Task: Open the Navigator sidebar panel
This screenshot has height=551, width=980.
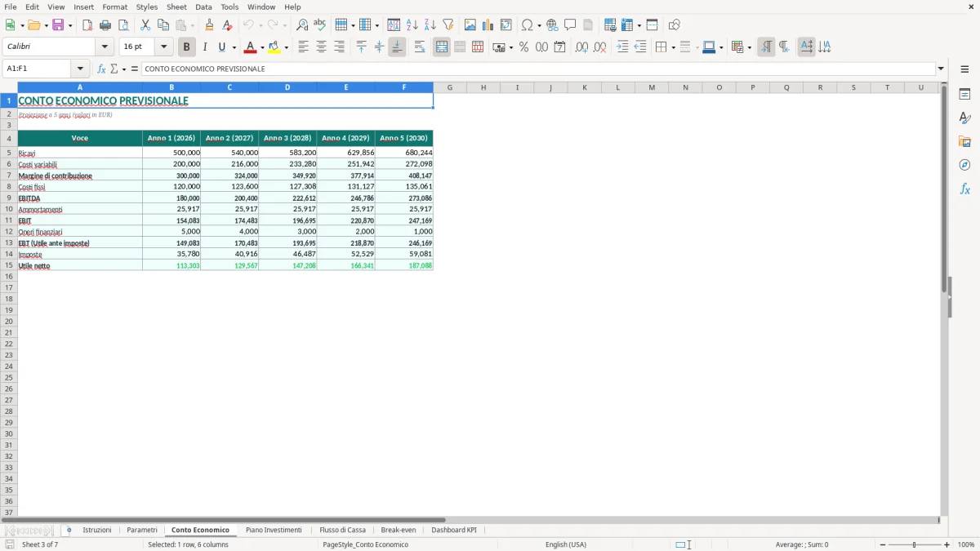Action: (964, 165)
